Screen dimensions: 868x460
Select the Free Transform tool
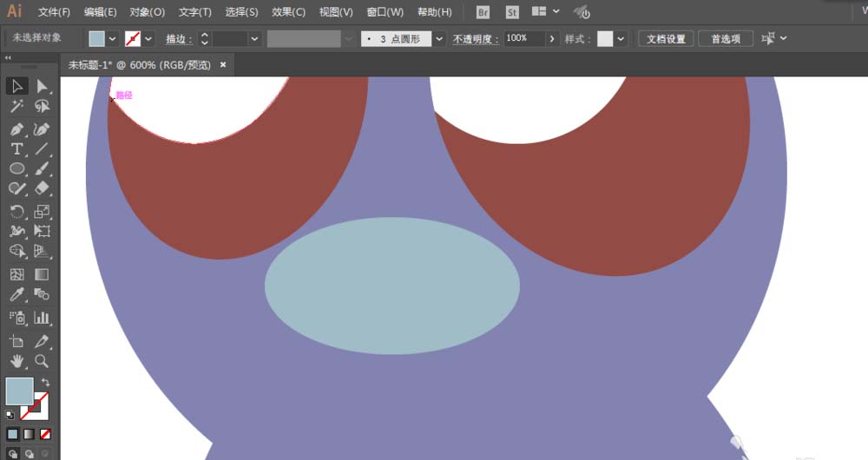click(x=42, y=231)
